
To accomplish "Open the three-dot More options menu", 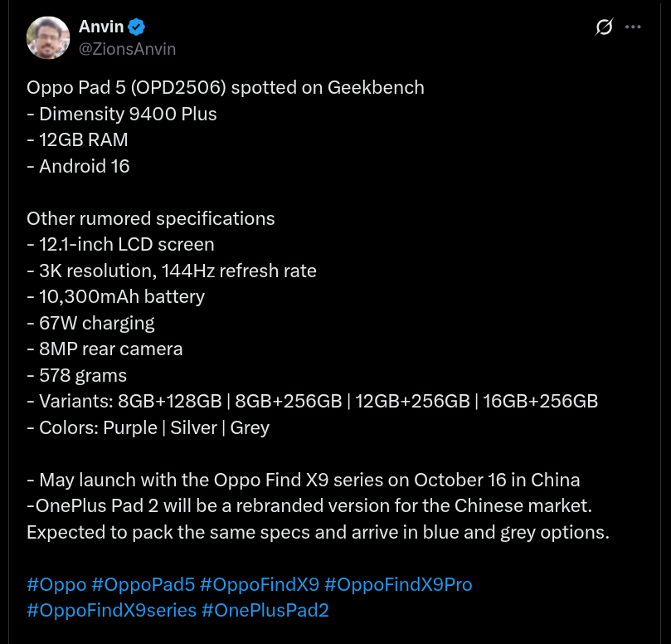I will point(633,27).
